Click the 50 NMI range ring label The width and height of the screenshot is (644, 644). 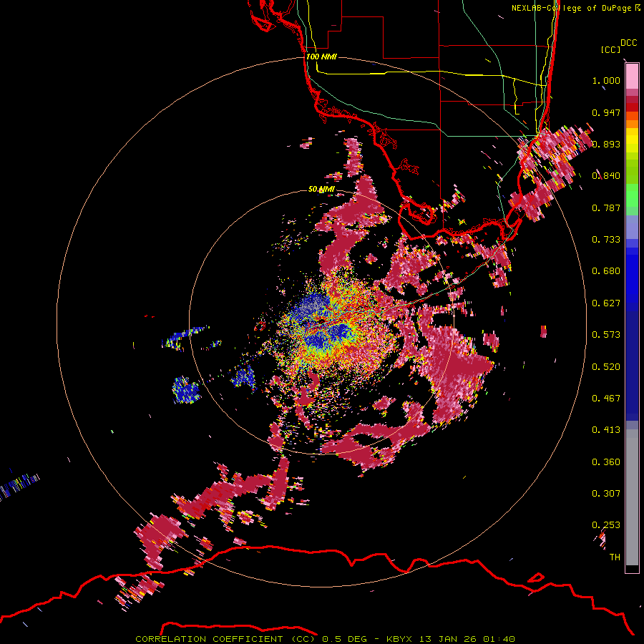[x=321, y=189]
